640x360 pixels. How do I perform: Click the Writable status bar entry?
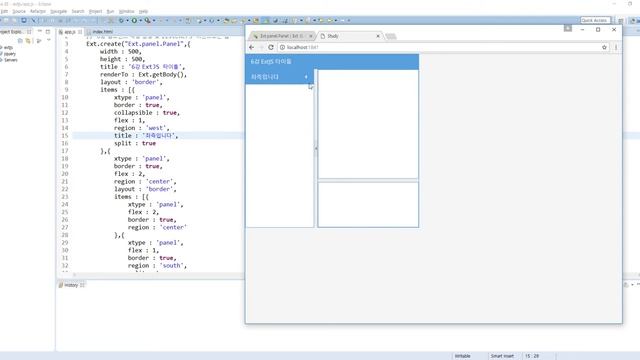point(462,356)
